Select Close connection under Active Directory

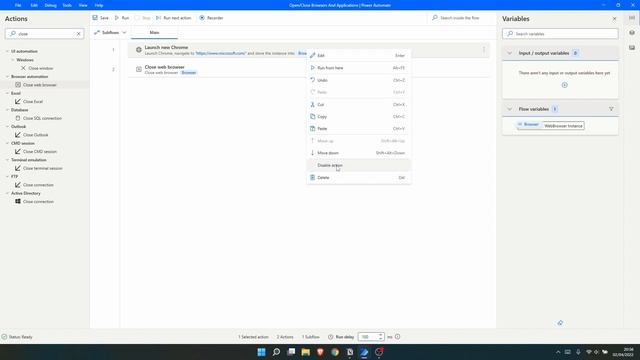coord(38,202)
